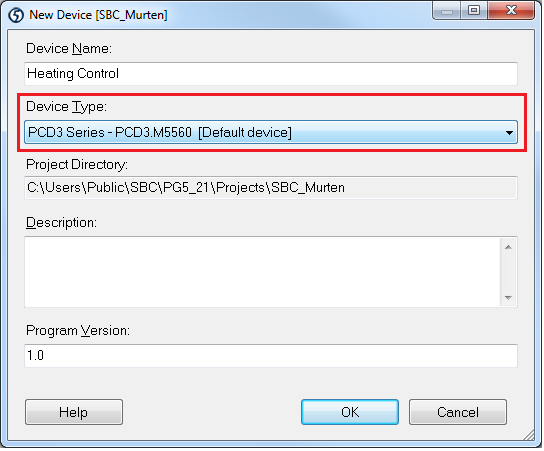Confirm the new device with OK
Viewport: 544px width, 451px height.
350,412
